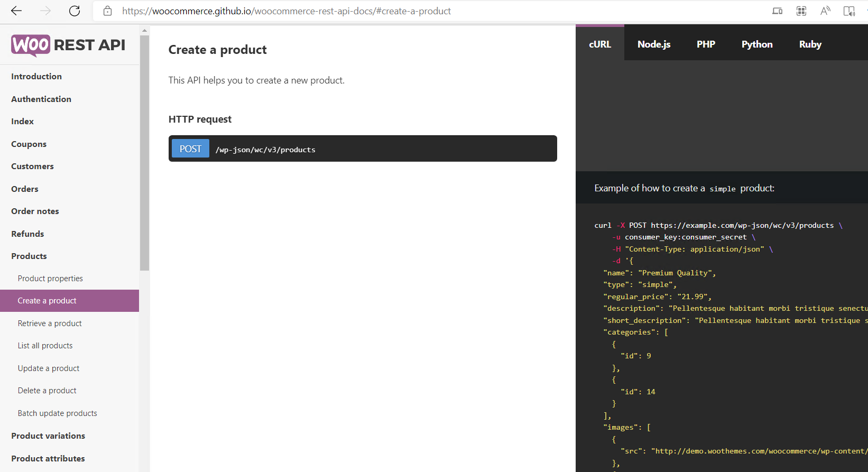Expand the Orders sidebar section
868x472 pixels.
click(x=25, y=189)
